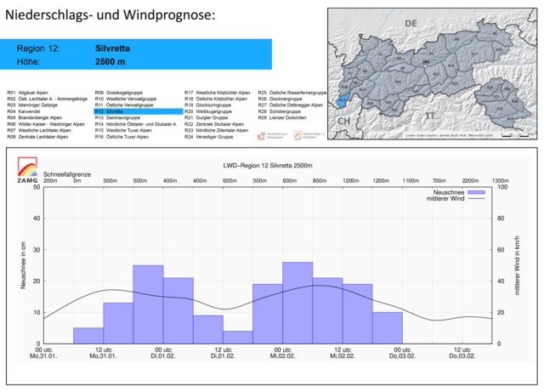This screenshot has height=392, width=544.
Task: Select R28 Schobergruppe
Action: (x=280, y=111)
